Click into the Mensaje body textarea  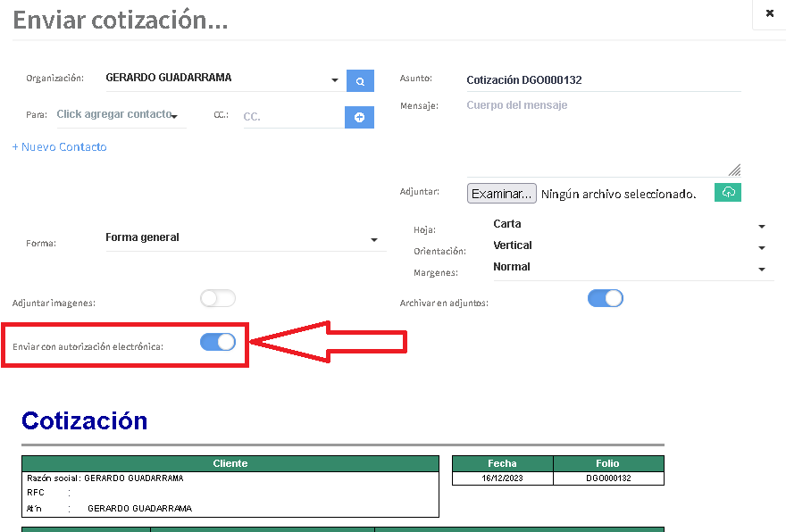tap(603, 134)
